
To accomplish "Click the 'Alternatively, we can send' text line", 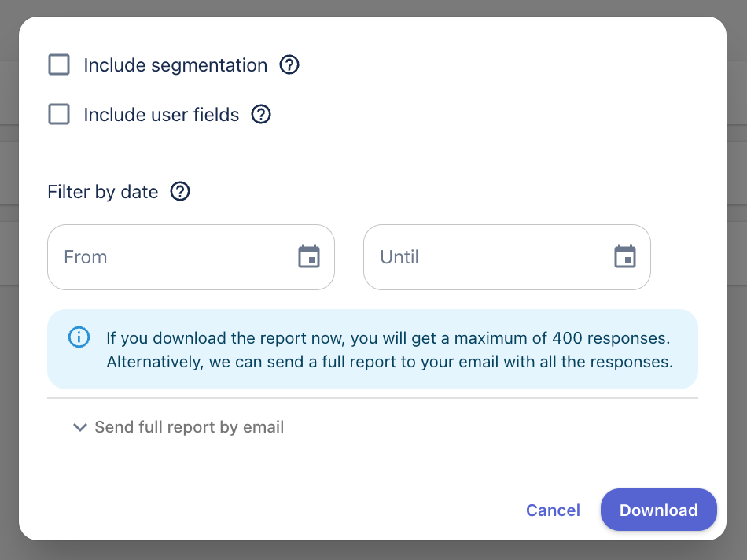I will pyautogui.click(x=389, y=362).
